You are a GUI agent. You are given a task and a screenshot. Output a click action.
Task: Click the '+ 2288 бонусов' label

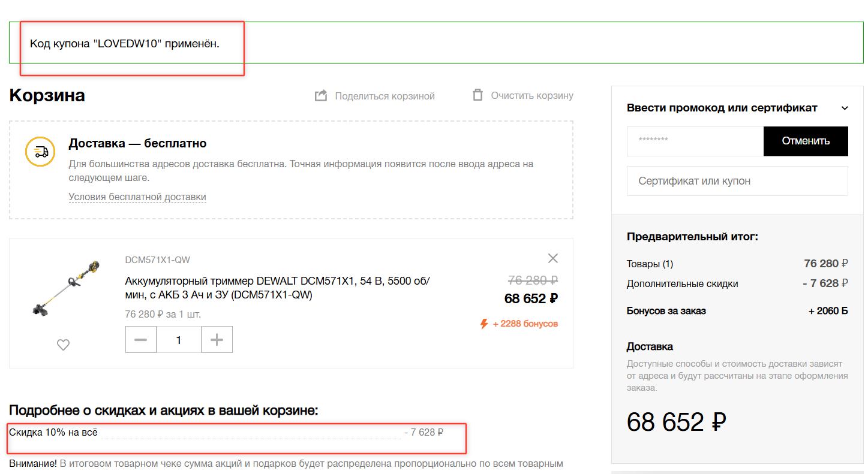pyautogui.click(x=525, y=324)
